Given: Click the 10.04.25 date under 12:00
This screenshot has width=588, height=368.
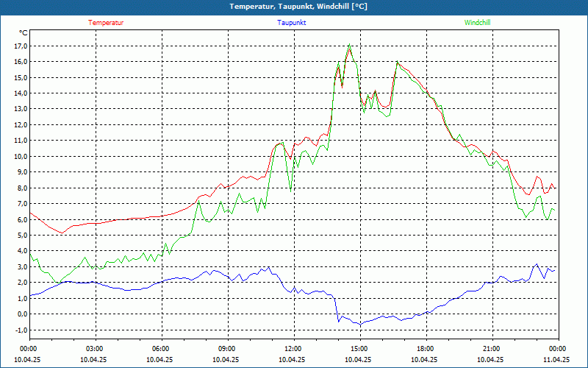Looking at the screenshot, I should (x=292, y=359).
